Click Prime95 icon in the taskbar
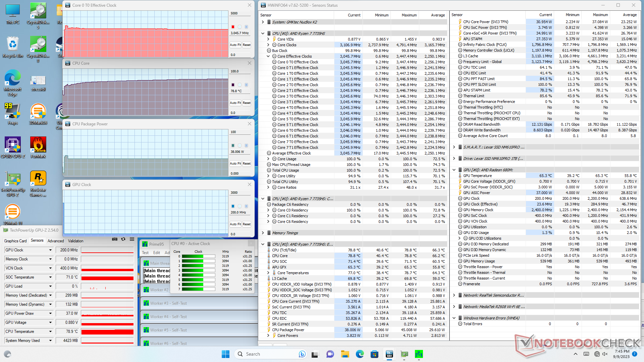 click(x=419, y=354)
